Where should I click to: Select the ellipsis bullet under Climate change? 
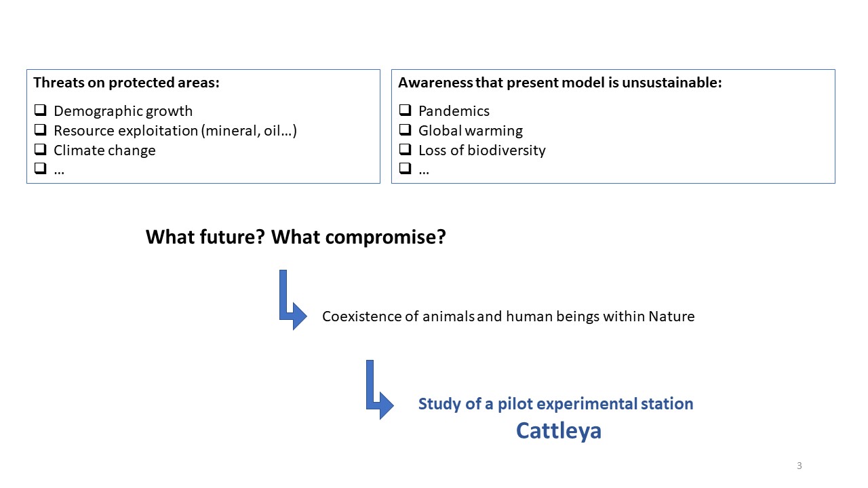coord(59,170)
